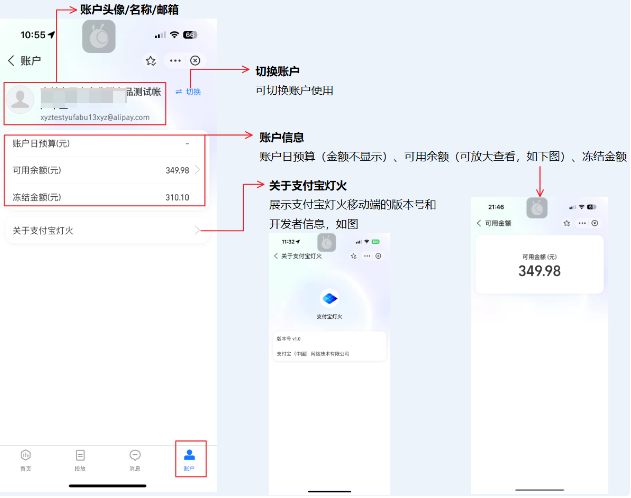This screenshot has height=498, width=631.
Task: Tap the star favorite icon on 账户 screen
Action: (151, 61)
